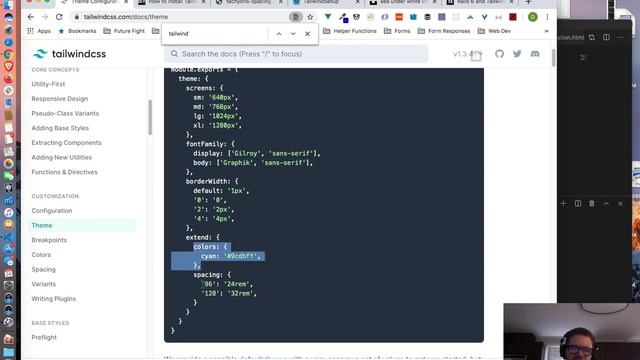Open the Helper Functions bookmarks folder

(x=350, y=31)
